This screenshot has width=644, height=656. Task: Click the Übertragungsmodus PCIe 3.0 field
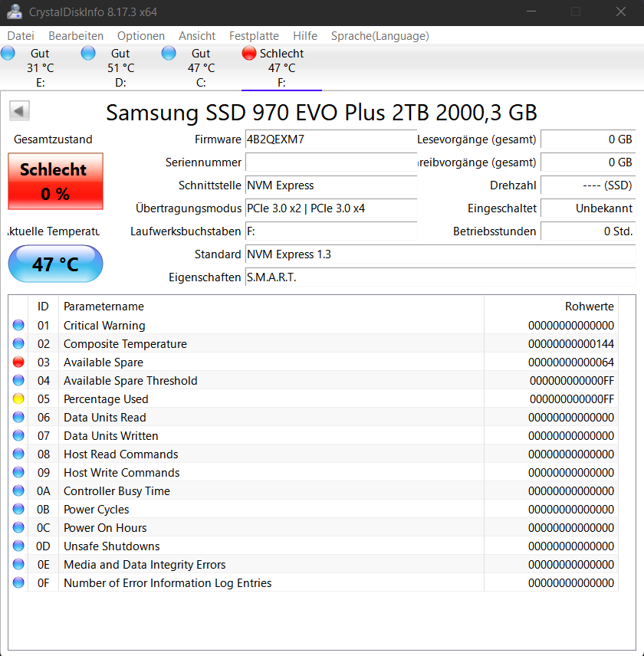coord(331,208)
